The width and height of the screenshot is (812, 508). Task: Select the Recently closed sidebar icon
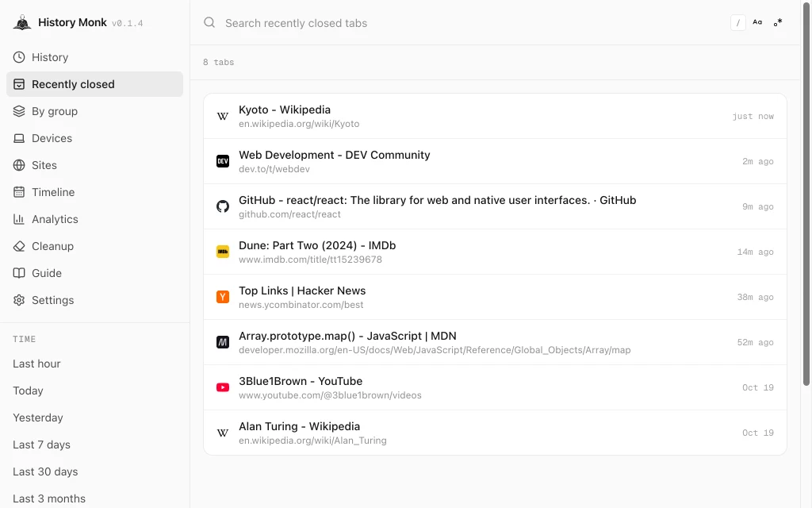[19, 84]
